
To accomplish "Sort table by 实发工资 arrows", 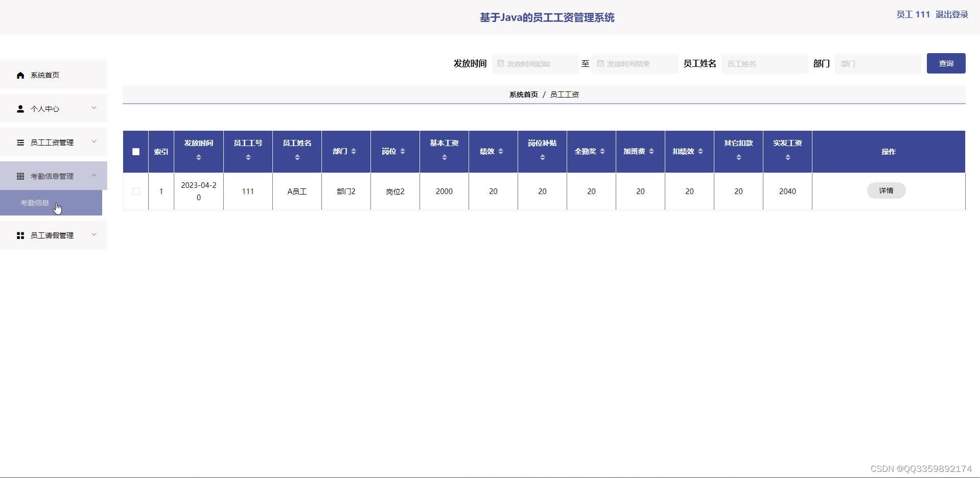I will coord(787,157).
